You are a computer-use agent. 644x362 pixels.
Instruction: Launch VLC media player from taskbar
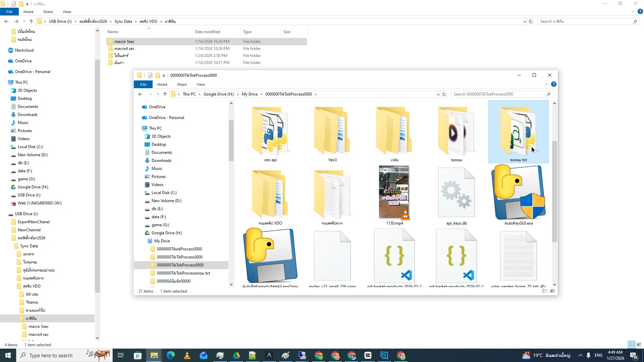point(187,355)
